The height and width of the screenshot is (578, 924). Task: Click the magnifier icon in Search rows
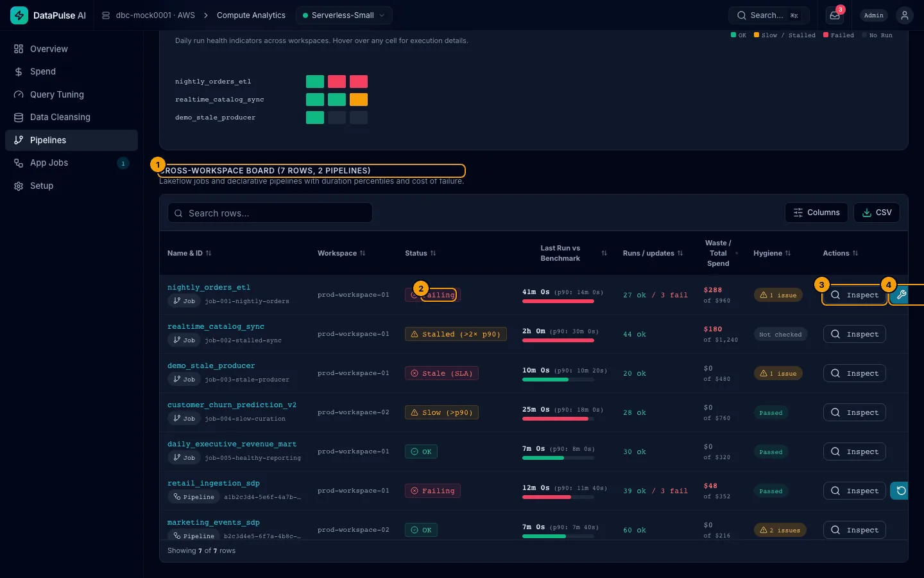tap(178, 213)
